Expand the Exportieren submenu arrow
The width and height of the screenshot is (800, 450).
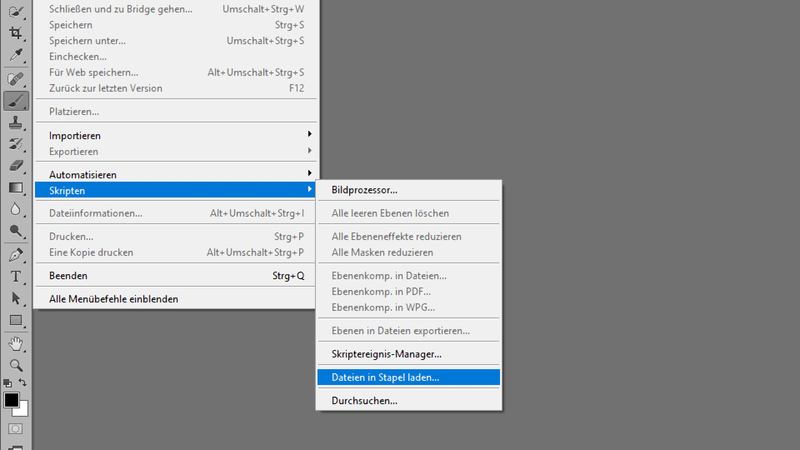pyautogui.click(x=309, y=151)
